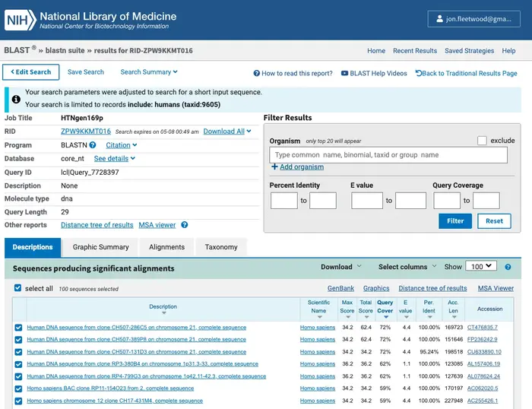
Task: Switch to the Graphic Summary tab
Action: click(x=101, y=247)
